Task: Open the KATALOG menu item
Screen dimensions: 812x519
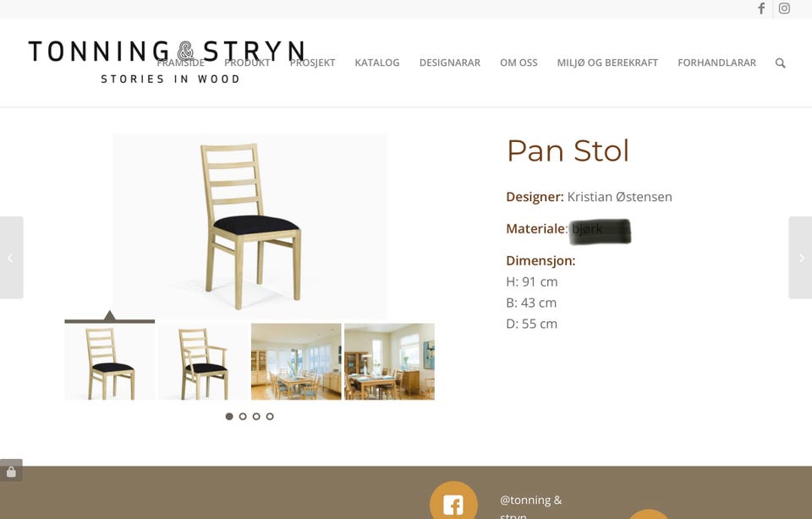Action: tap(377, 63)
